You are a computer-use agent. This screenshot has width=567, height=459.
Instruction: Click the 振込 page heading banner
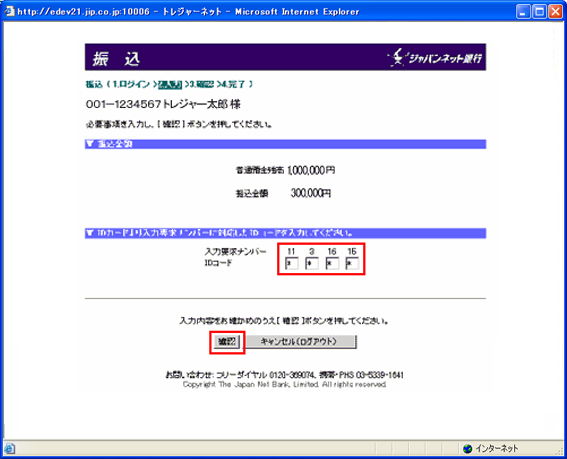285,57
